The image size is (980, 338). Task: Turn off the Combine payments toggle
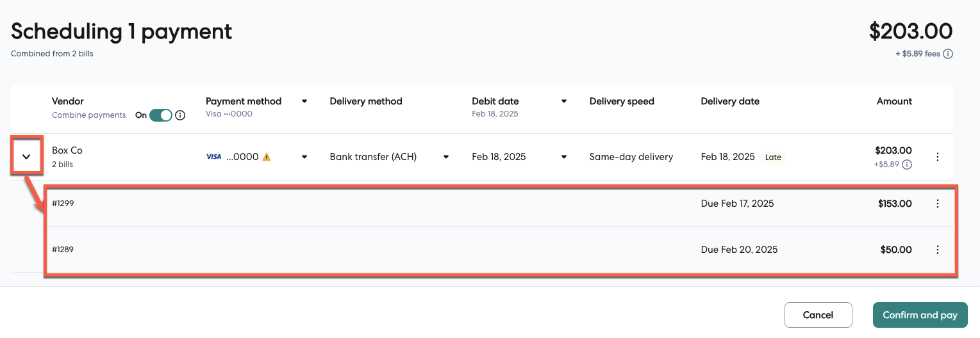[160, 115]
